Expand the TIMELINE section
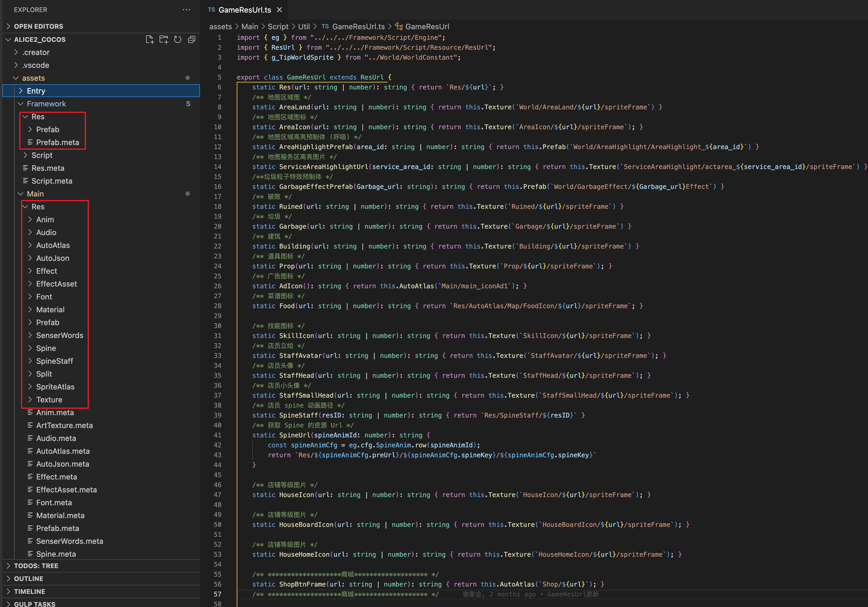The image size is (868, 607). click(x=29, y=591)
